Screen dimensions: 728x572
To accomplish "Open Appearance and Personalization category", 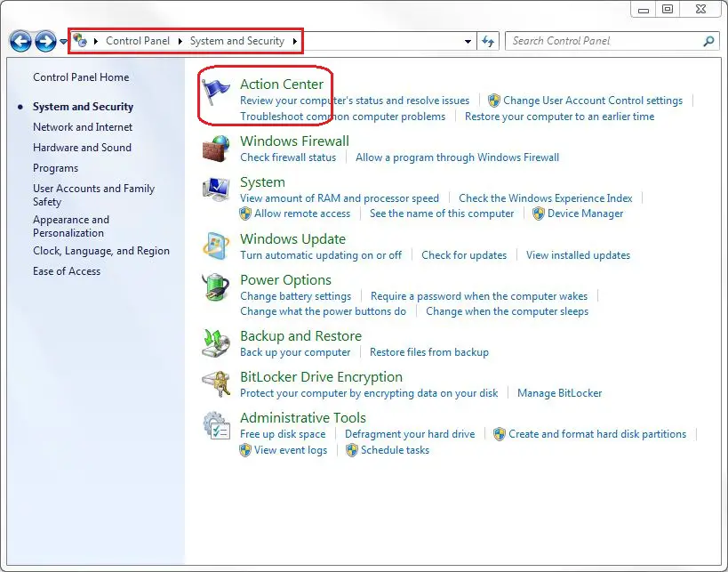I will [x=71, y=226].
